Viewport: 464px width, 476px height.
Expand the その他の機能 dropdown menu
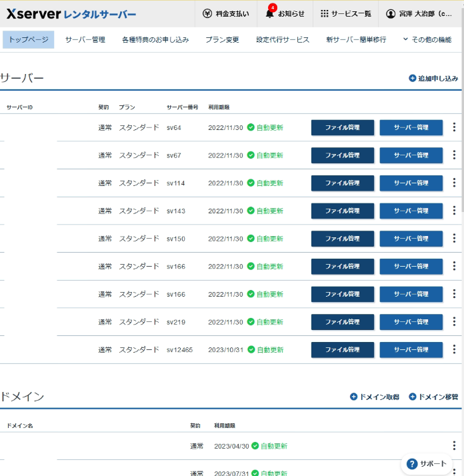(406, 40)
